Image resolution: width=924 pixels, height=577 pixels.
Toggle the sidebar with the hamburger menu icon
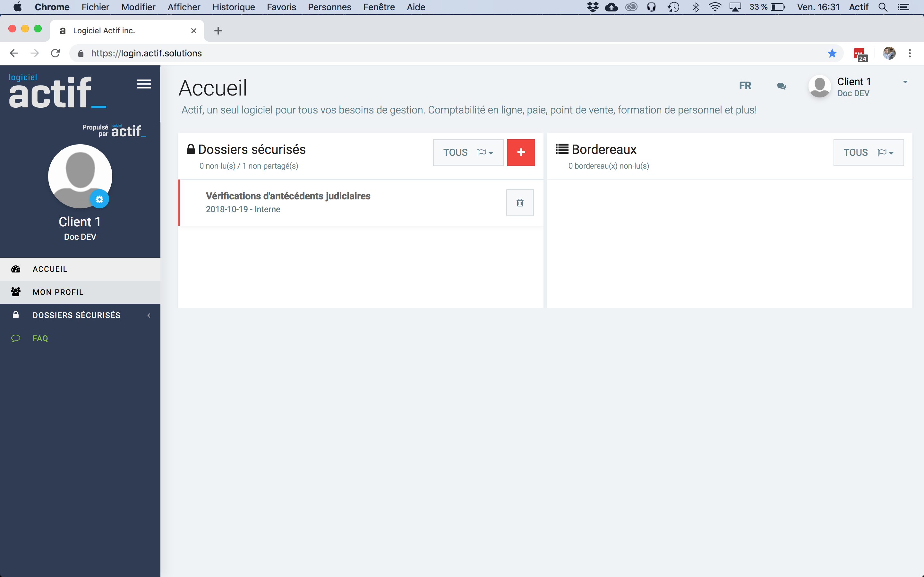coord(144,84)
